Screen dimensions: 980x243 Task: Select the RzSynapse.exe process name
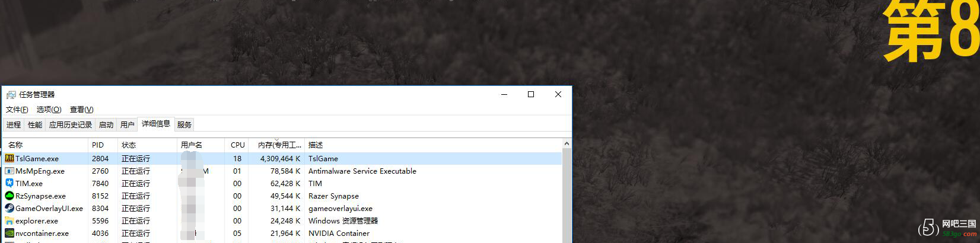coord(40,196)
